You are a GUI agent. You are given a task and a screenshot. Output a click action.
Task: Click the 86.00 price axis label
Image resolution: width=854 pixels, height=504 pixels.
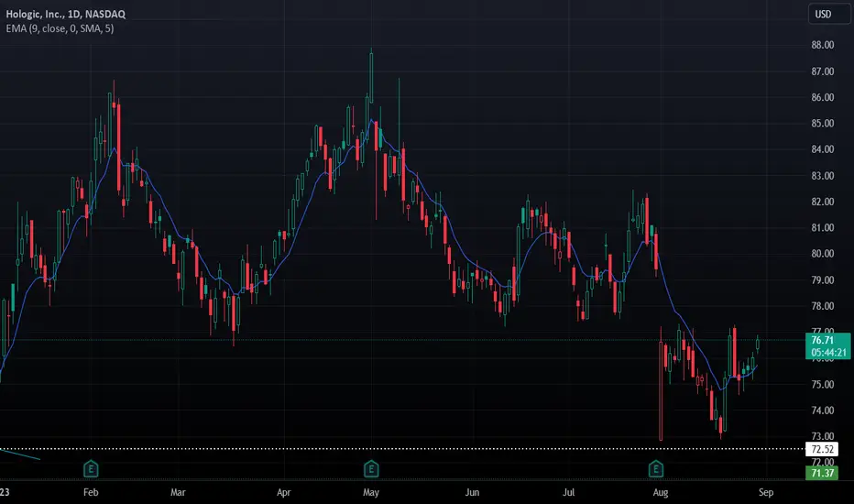(823, 97)
